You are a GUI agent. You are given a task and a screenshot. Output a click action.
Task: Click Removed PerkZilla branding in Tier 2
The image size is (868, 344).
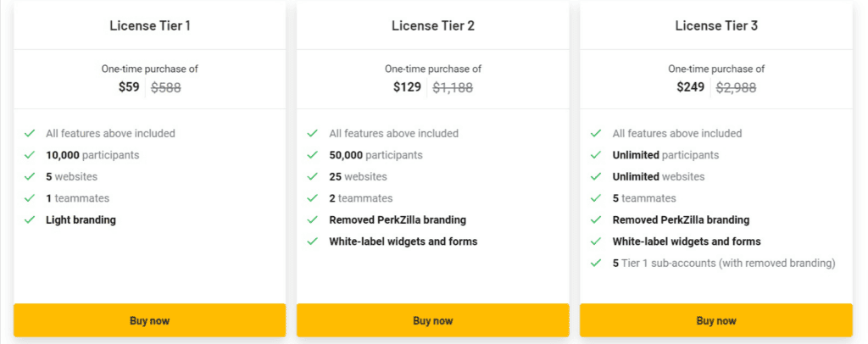click(x=398, y=219)
